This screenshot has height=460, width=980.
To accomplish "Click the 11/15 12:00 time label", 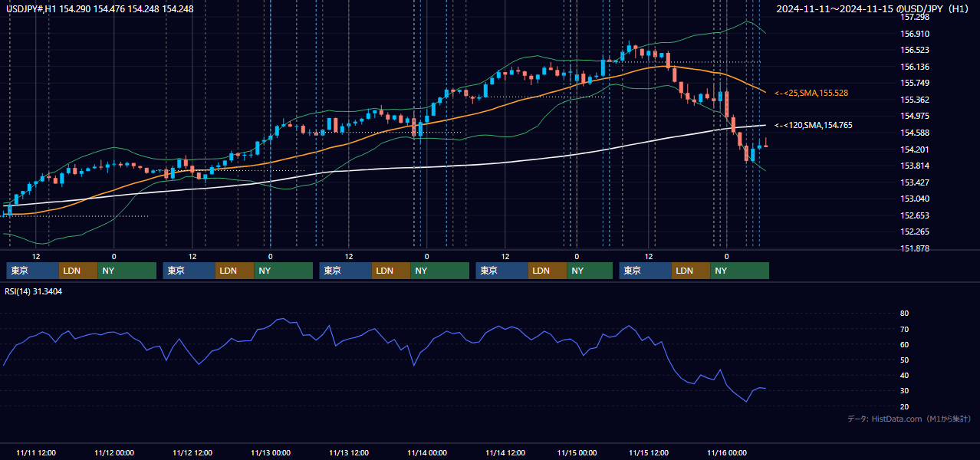I will click(649, 452).
